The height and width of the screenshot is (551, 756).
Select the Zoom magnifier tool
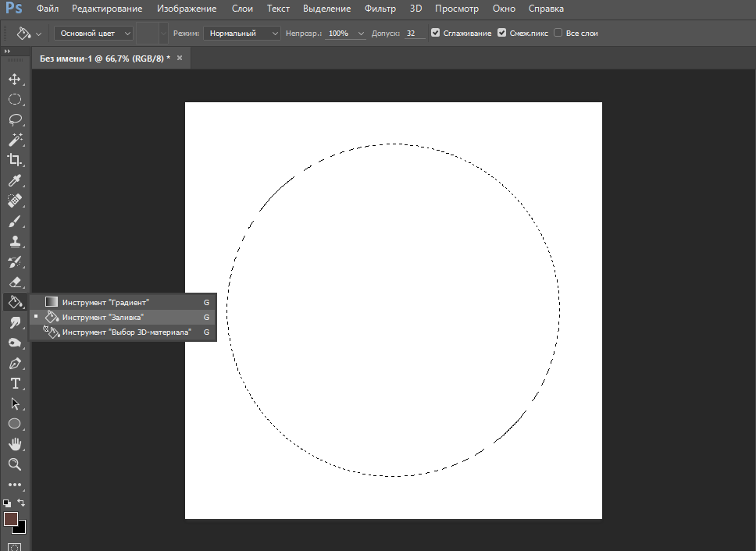pos(14,464)
